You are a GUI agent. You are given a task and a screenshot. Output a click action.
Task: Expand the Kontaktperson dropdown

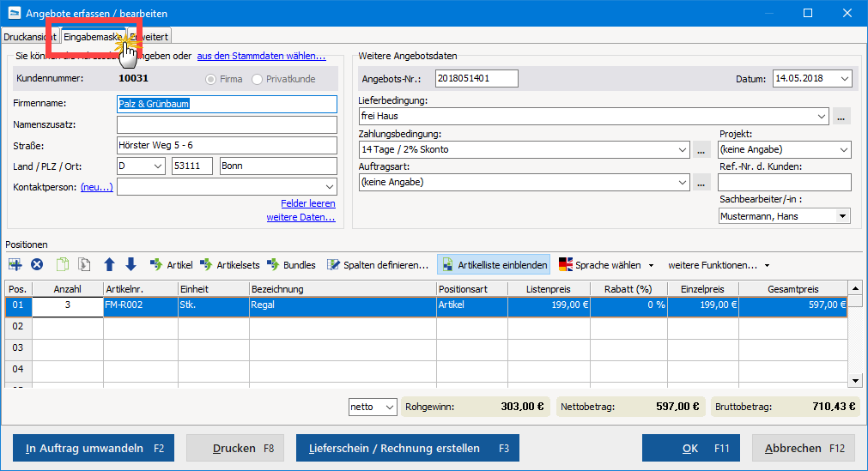[330, 187]
